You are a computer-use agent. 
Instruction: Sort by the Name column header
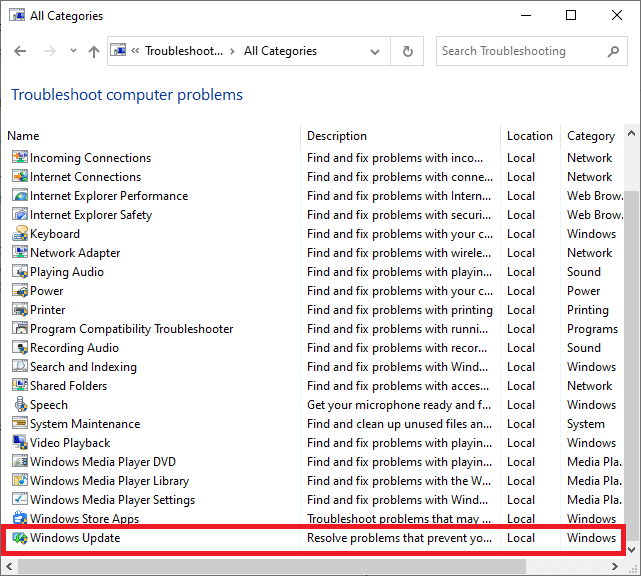pyautogui.click(x=23, y=136)
